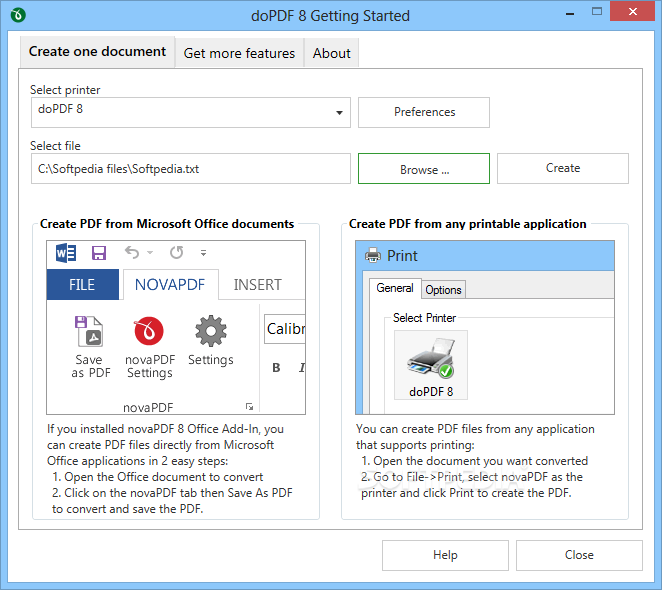Click the gray gear Settings icon

(211, 331)
